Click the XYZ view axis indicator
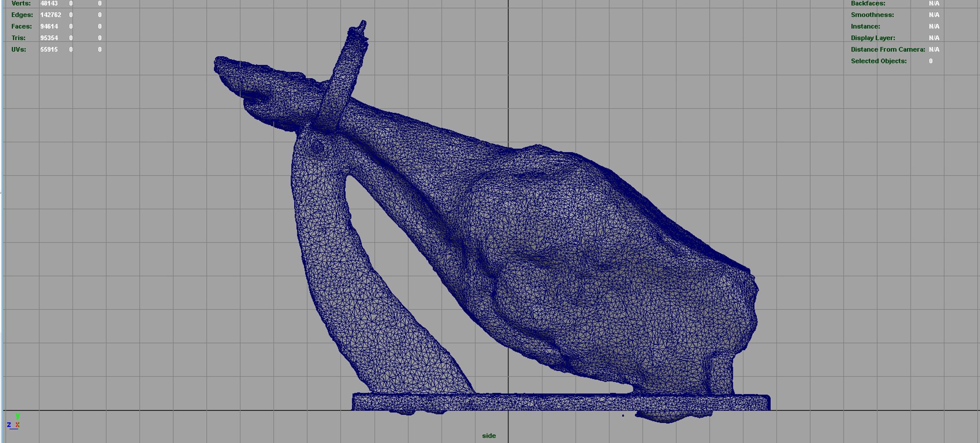Image resolution: width=980 pixels, height=443 pixels. coord(14,422)
